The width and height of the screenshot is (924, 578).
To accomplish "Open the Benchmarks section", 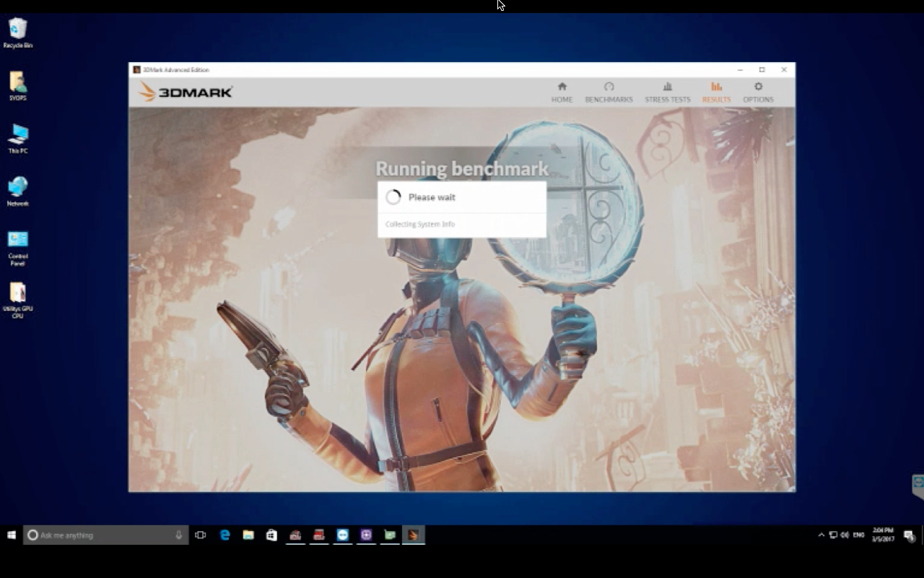I will point(609,92).
